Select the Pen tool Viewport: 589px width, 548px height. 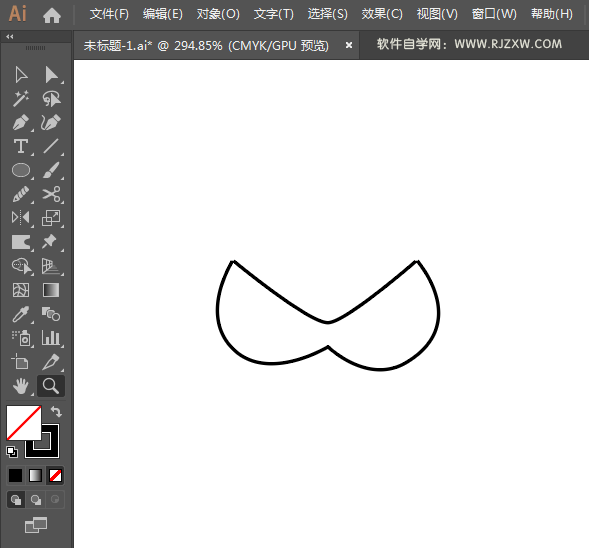click(x=21, y=122)
